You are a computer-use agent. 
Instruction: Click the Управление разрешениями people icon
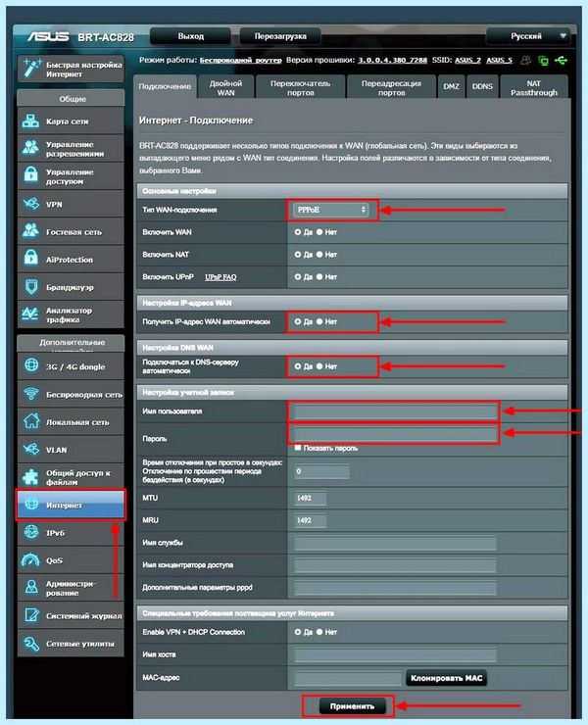[x=31, y=148]
